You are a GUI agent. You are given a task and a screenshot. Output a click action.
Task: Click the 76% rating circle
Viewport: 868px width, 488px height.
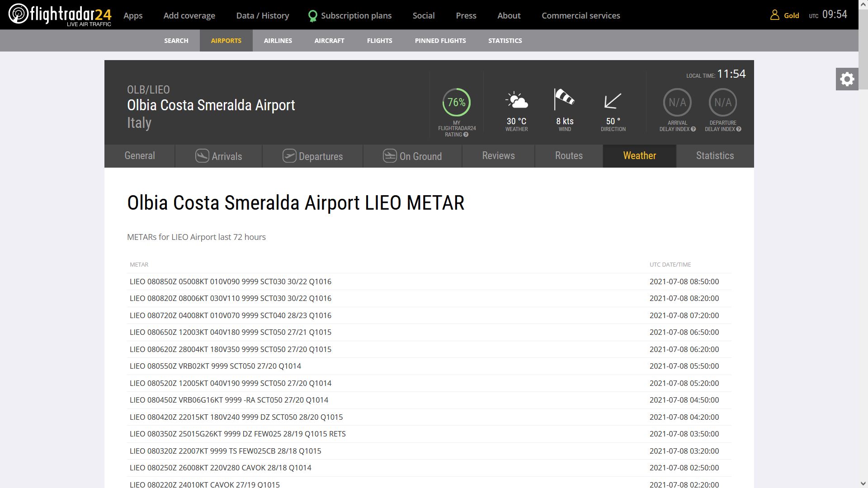point(456,103)
